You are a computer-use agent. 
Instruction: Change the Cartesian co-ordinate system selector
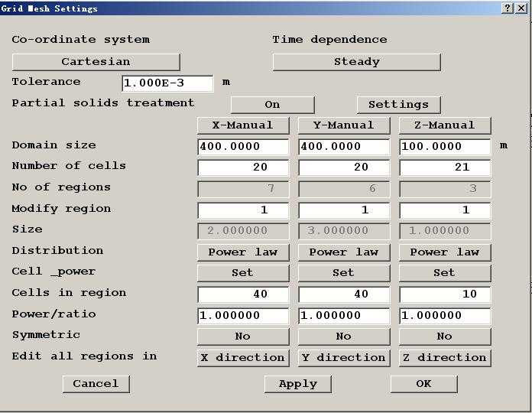pos(96,62)
